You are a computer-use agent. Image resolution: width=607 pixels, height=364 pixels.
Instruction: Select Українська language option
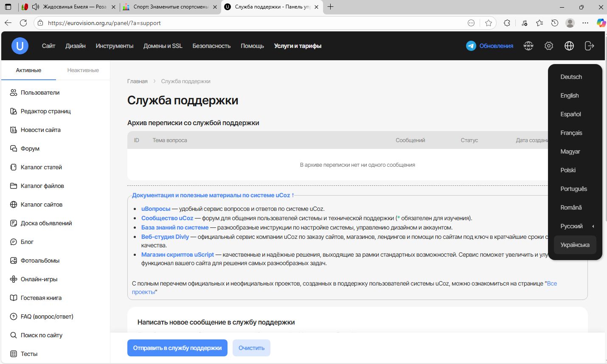pos(575,245)
